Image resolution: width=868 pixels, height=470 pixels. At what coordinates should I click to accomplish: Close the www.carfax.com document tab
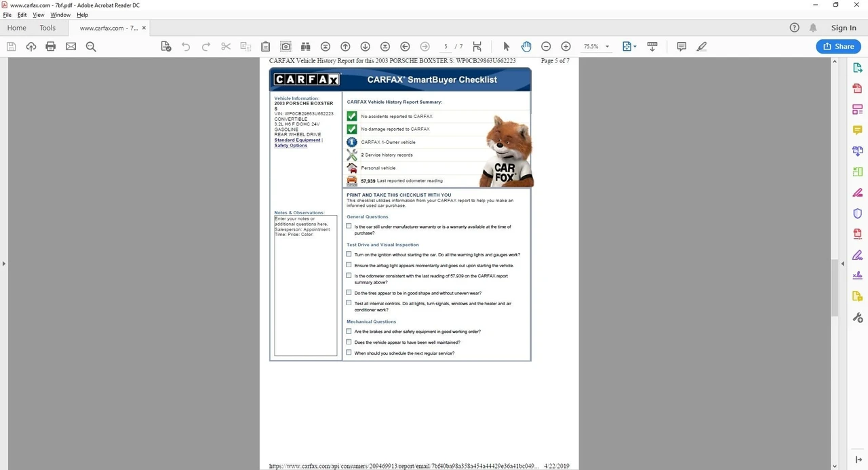point(144,28)
